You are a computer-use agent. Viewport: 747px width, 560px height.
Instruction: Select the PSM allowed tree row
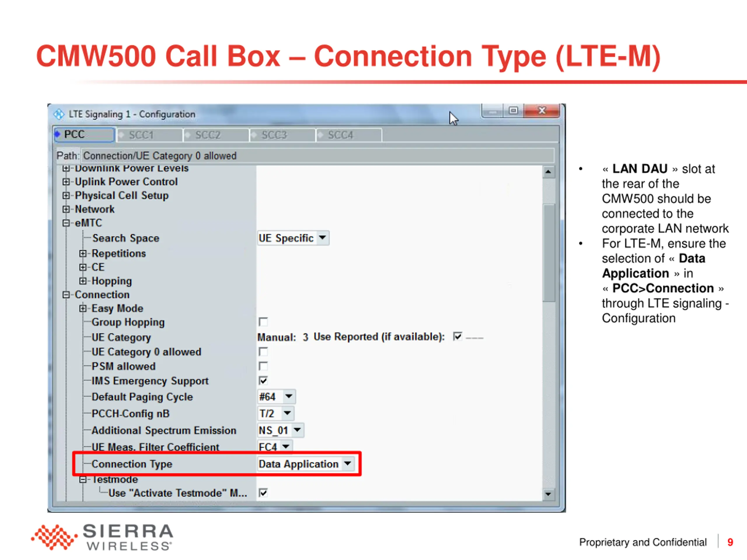click(x=124, y=366)
